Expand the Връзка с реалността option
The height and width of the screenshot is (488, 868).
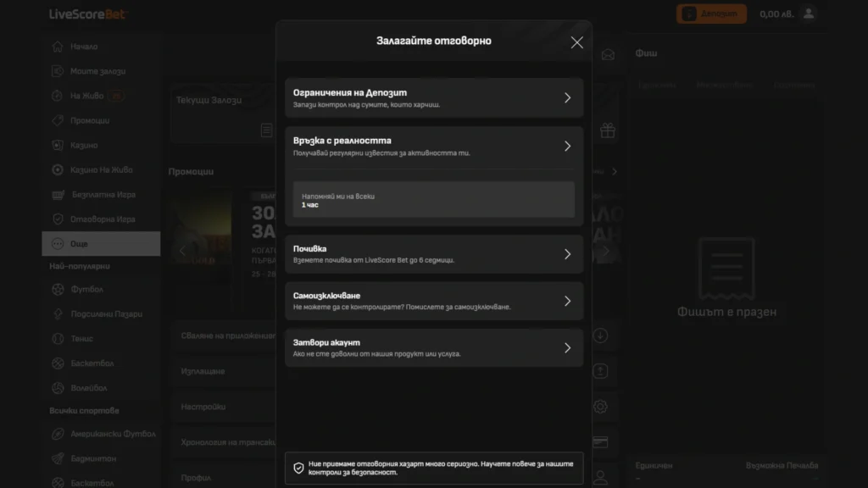click(x=567, y=146)
